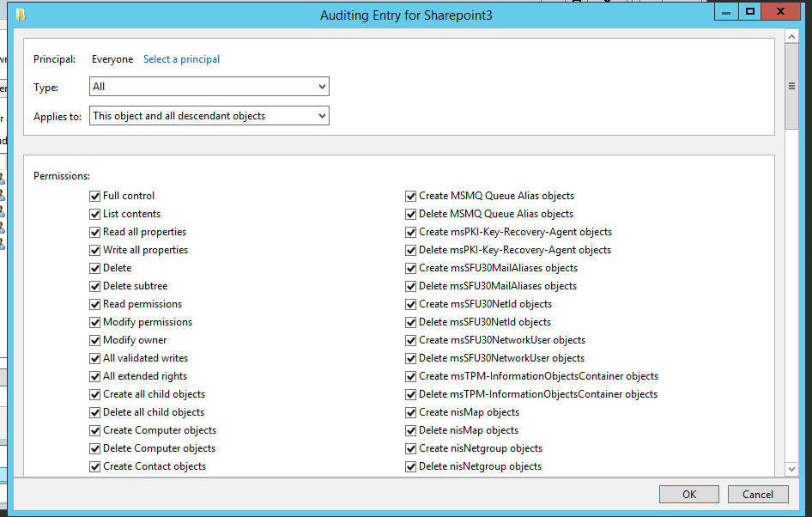Uncheck the Full control checkbox
The image size is (812, 517).
95,196
